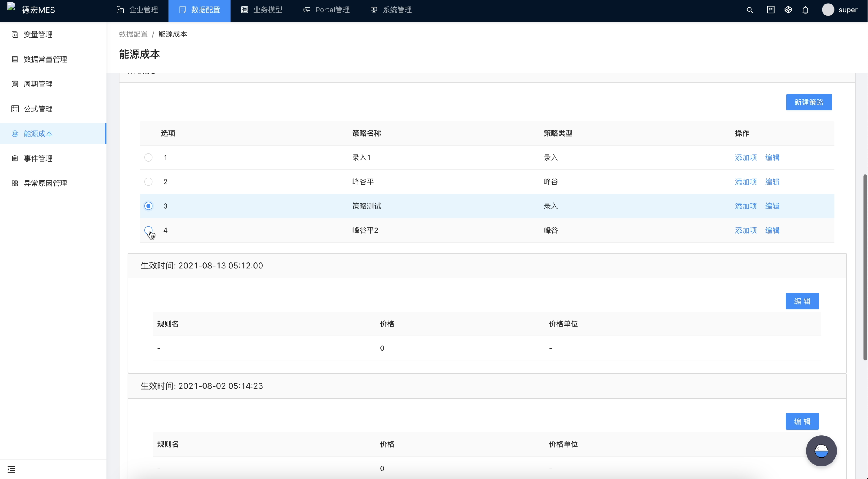Viewport: 868px width, 479px height.
Task: Click 编辑 for 峰谷平2 row
Action: pos(772,230)
